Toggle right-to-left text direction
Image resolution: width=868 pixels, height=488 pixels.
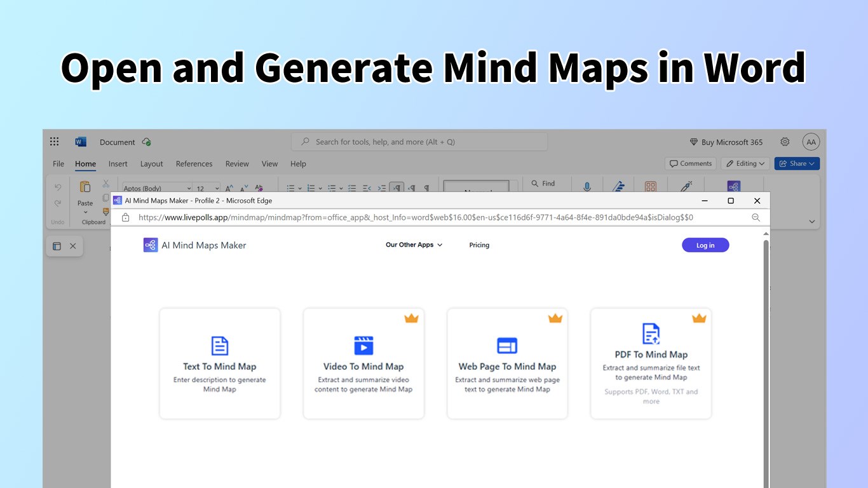coord(412,188)
